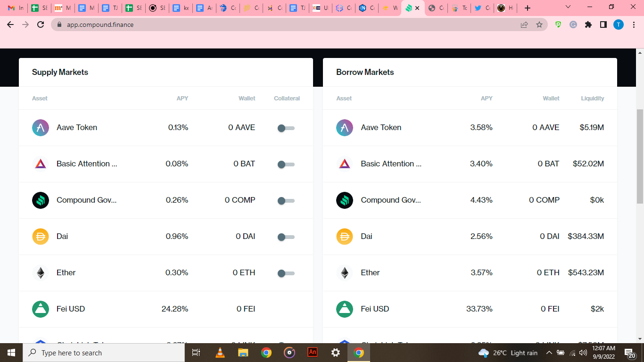Click the Compound Governance icon in Supply Markets
The height and width of the screenshot is (362, 644).
tap(41, 200)
